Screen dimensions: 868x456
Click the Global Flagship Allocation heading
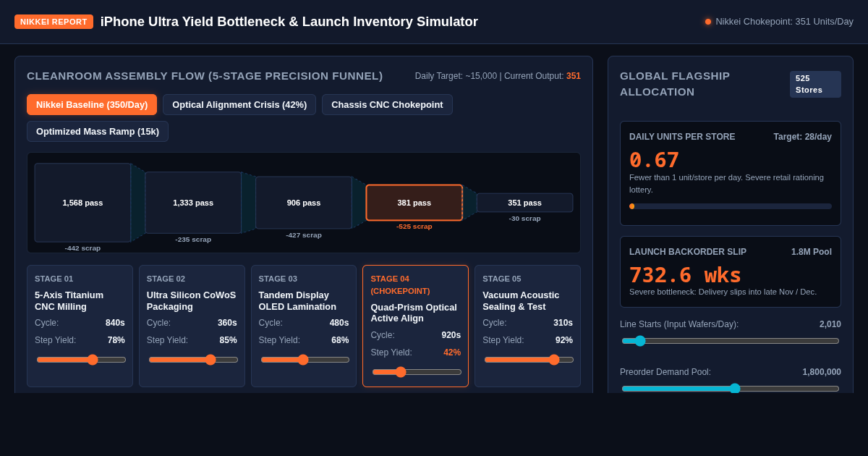[x=675, y=84]
